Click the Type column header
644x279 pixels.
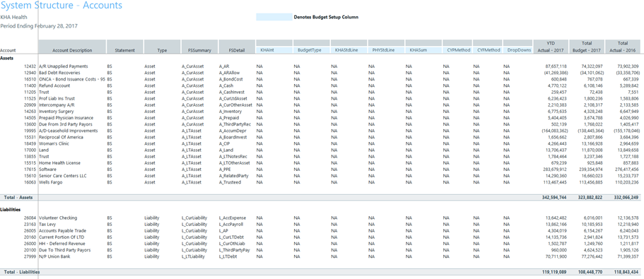coord(162,47)
